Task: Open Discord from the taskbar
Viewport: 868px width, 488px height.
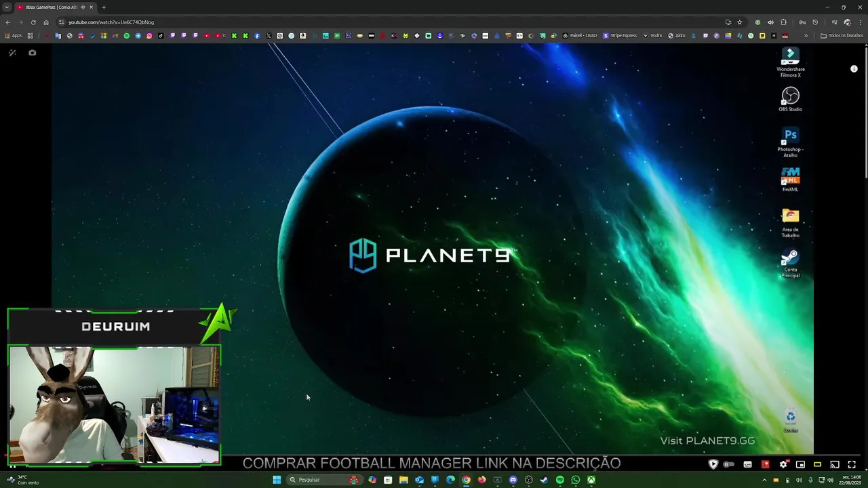Action: tap(513, 480)
